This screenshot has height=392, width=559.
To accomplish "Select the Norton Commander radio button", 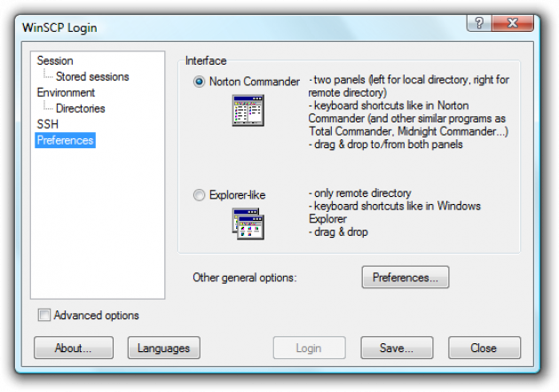I will pyautogui.click(x=199, y=82).
